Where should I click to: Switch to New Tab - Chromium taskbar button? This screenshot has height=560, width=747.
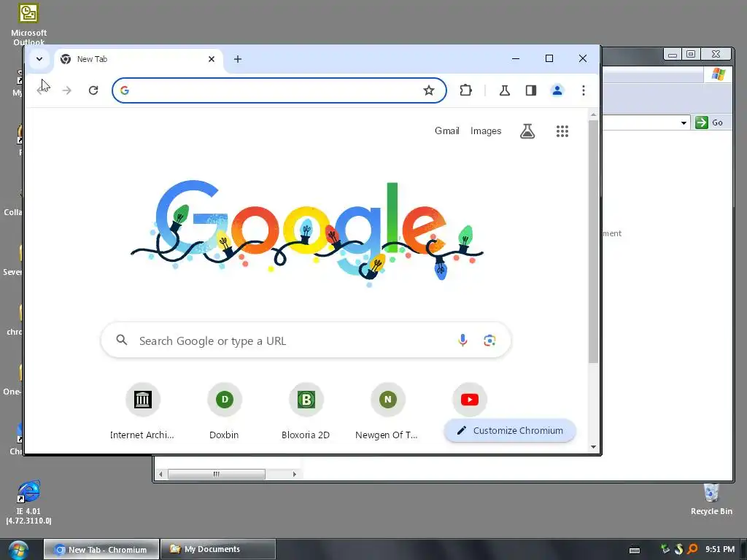pyautogui.click(x=101, y=550)
